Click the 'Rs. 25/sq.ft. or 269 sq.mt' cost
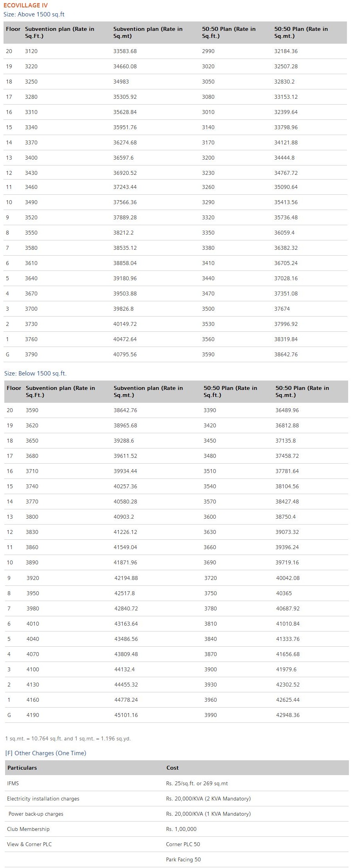This screenshot has width=354, height=868. 197,783
